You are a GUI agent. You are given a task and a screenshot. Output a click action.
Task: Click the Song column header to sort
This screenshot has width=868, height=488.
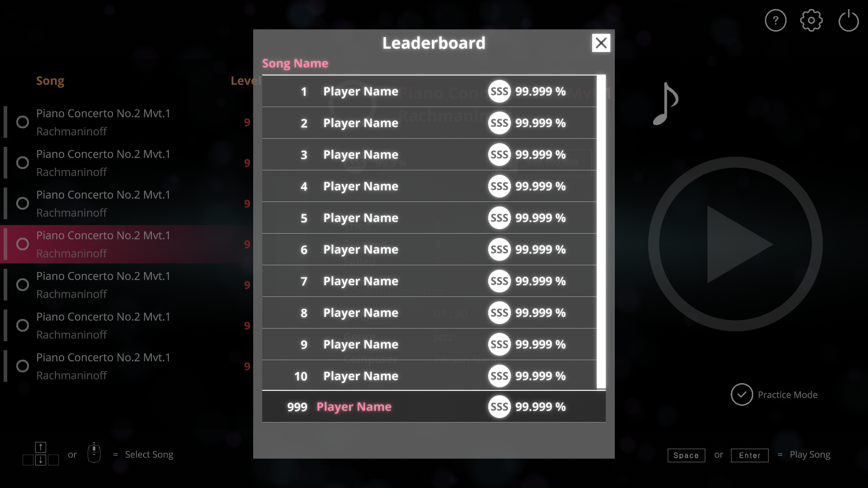coord(50,80)
